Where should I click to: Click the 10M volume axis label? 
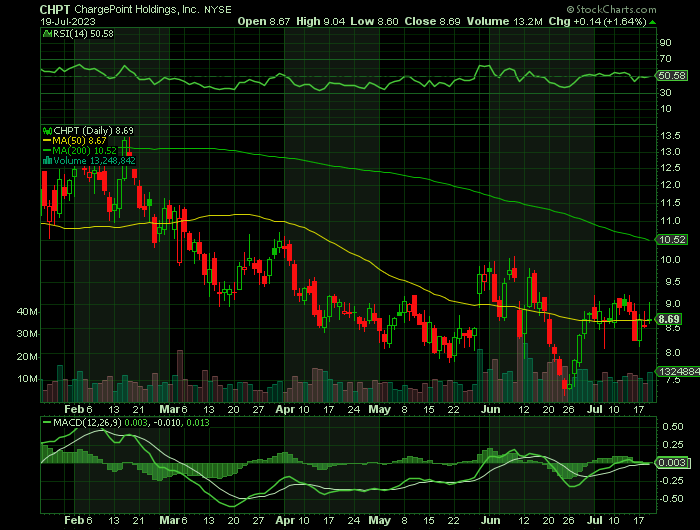pos(27,379)
